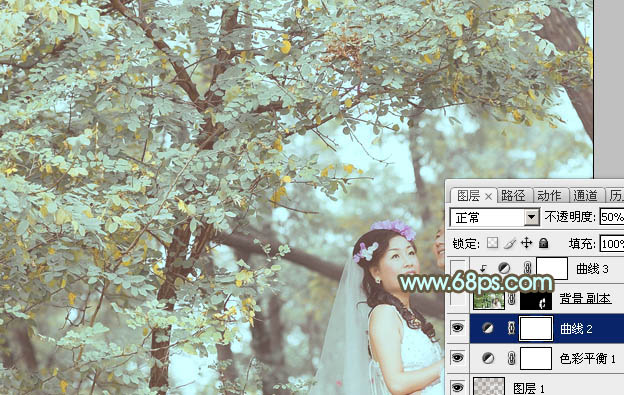Toggle mask link icon on 曲线 3
This screenshot has width=624, height=395.
pos(527,269)
